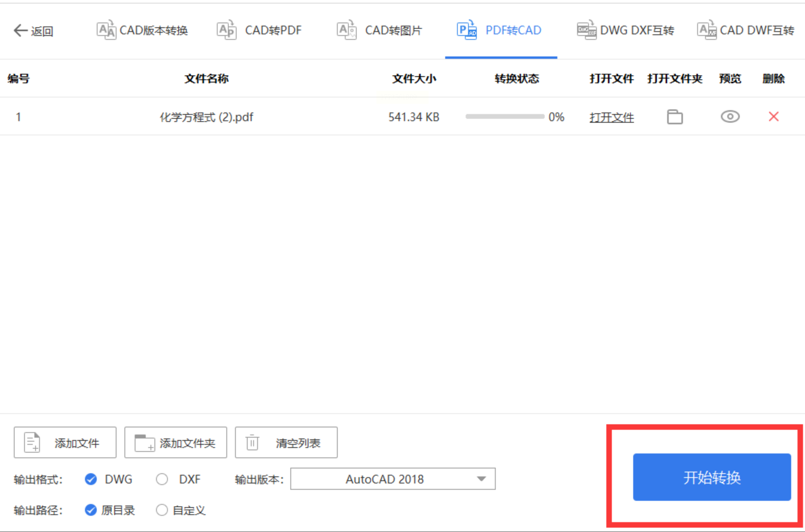Click the 添加文件夹 button
This screenshot has height=532, width=805.
point(175,442)
